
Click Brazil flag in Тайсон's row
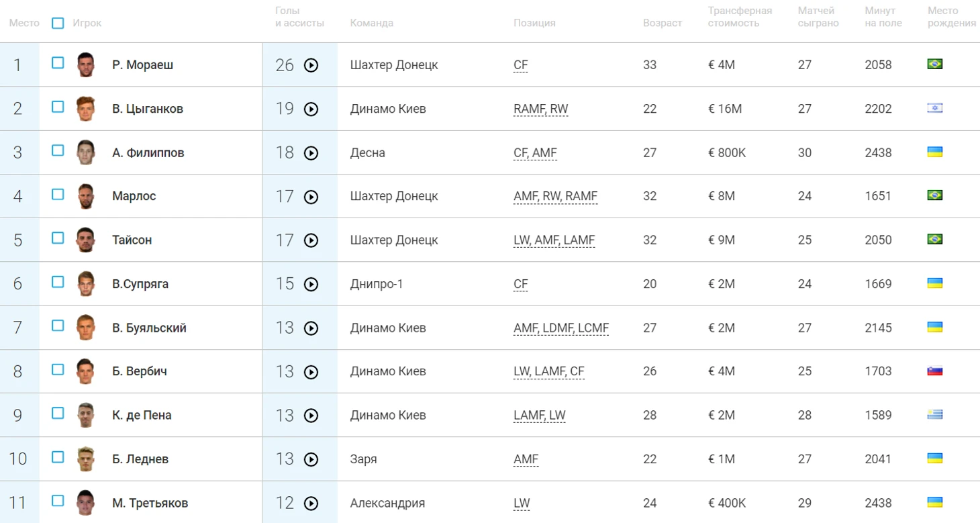pyautogui.click(x=934, y=239)
